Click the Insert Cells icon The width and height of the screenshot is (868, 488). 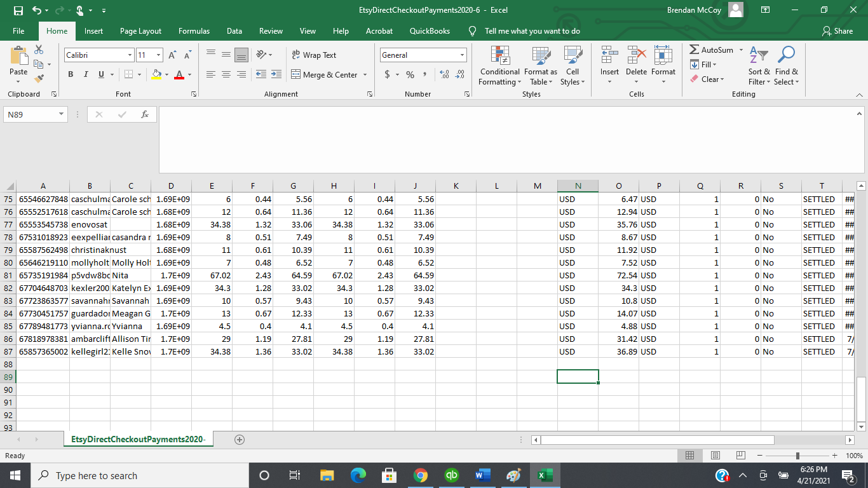pyautogui.click(x=609, y=56)
